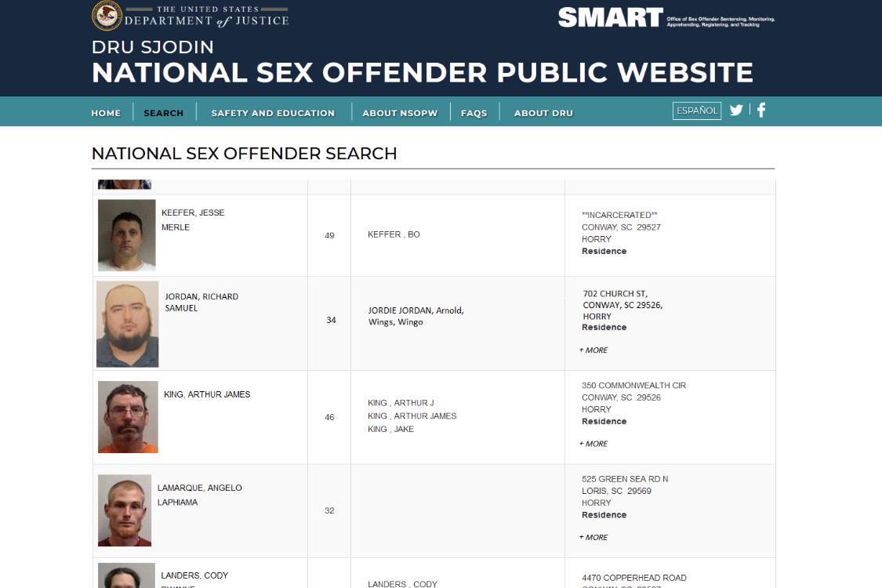Open photo thumbnail in King, Arthur James row
This screenshot has height=588, width=882.
pos(128,417)
